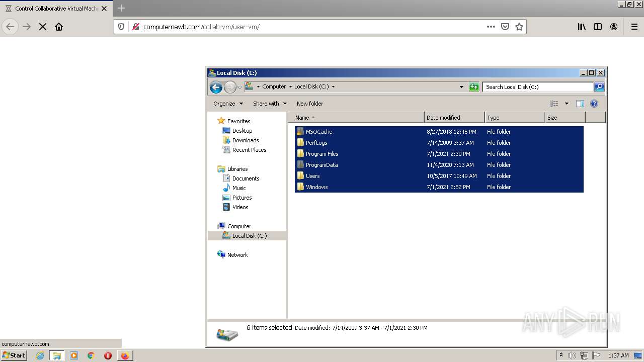
Task: Open the Firefox hamburger menu
Action: point(634,27)
